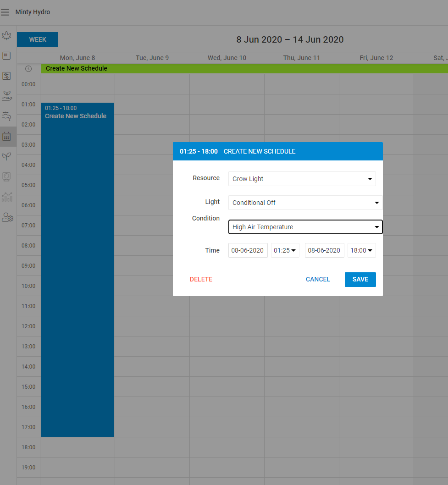Click the red DELETE link
Viewport: 448px width, 485px height.
pos(201,279)
